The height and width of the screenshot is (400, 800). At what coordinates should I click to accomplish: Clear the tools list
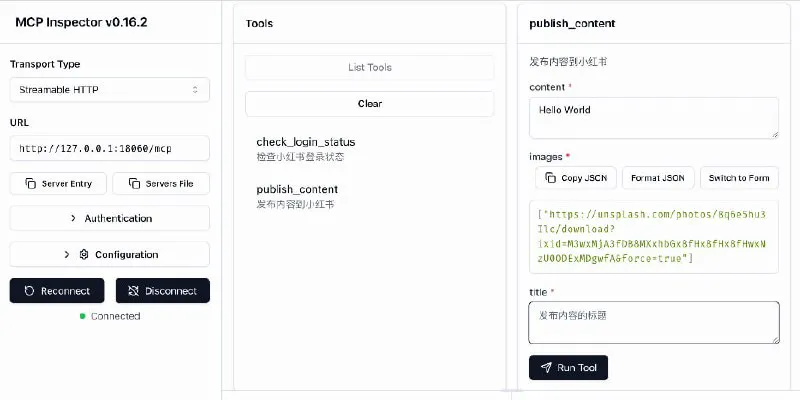coord(369,103)
